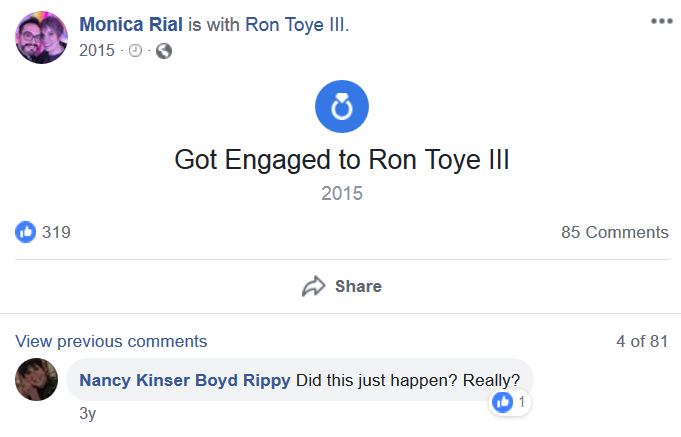Open the three-dot post options menu
The width and height of the screenshot is (681, 437).
(661, 21)
